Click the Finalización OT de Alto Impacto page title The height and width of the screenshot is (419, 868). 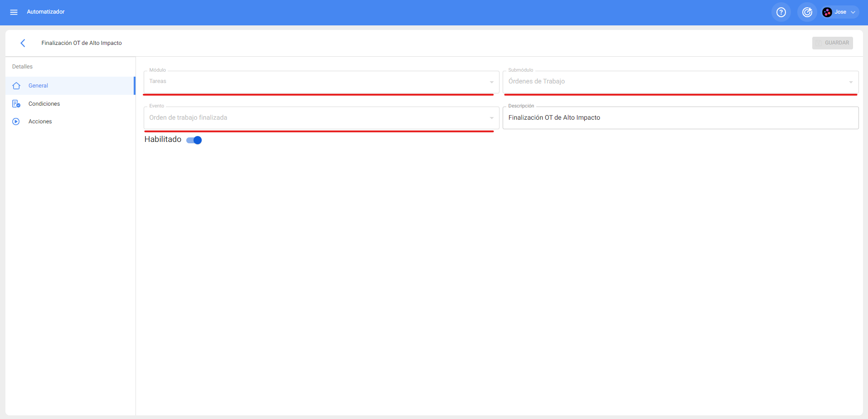(x=82, y=43)
